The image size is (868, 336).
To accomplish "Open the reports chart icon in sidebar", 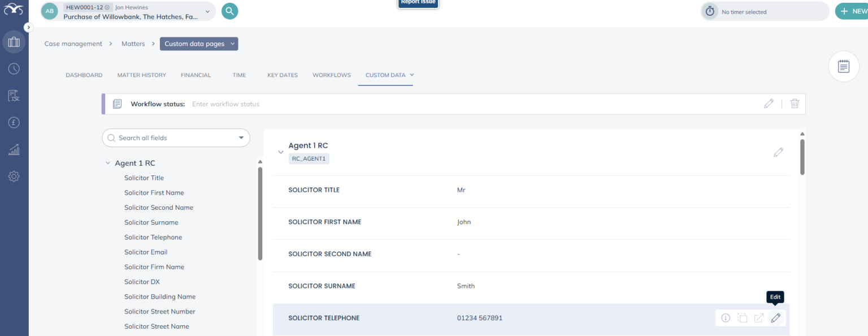I will click(14, 149).
